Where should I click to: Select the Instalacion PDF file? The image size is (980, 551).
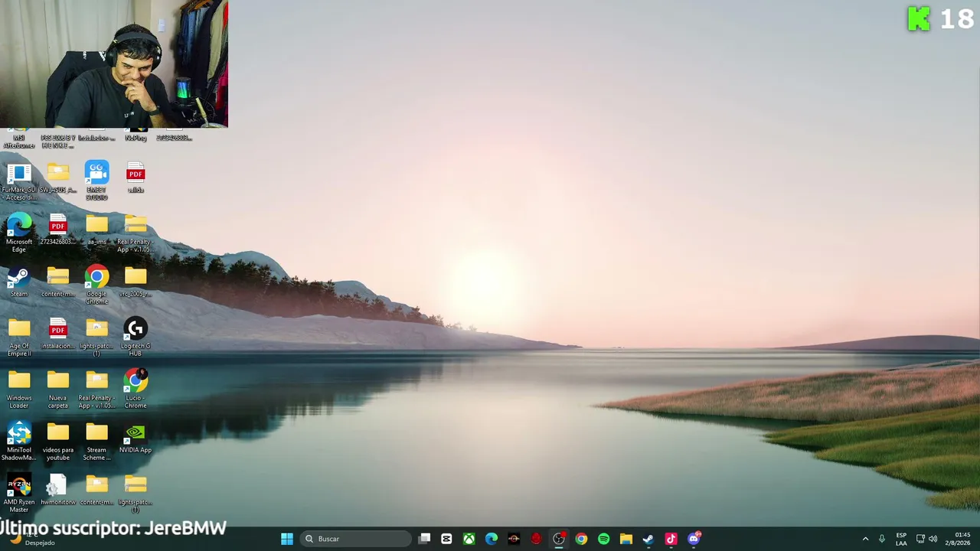coord(58,333)
